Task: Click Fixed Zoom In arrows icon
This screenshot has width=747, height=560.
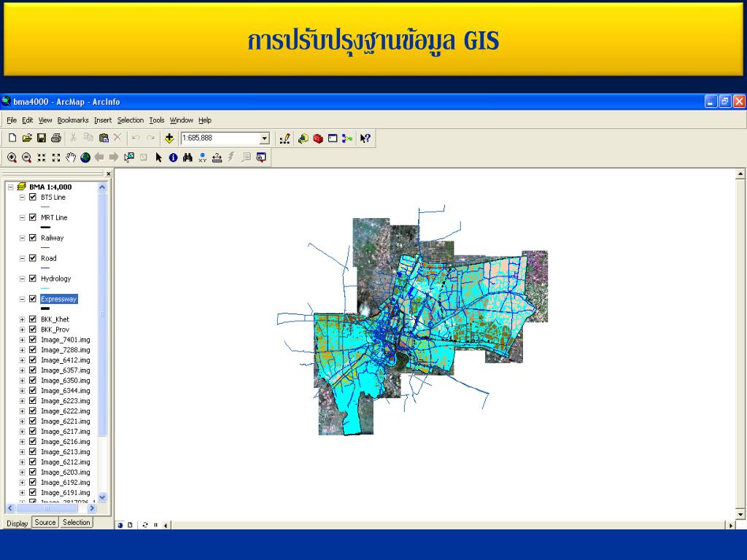Action: (x=42, y=157)
